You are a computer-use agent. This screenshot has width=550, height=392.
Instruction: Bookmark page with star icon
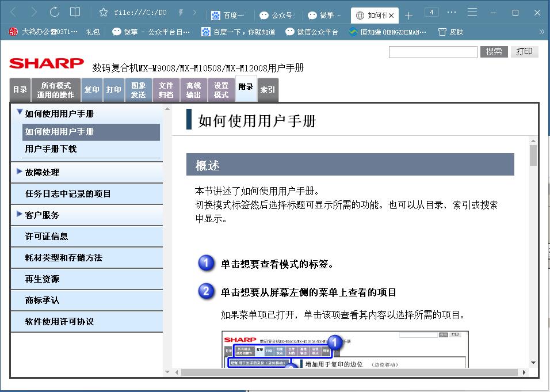click(104, 13)
